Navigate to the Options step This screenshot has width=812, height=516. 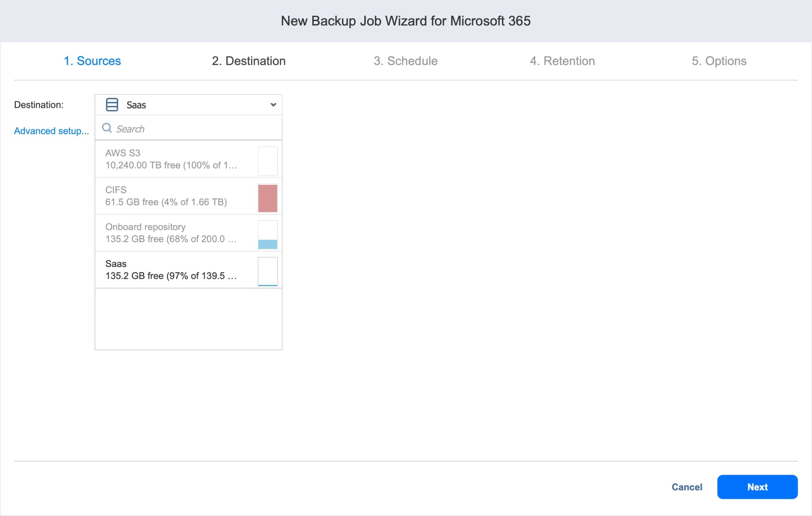tap(719, 61)
